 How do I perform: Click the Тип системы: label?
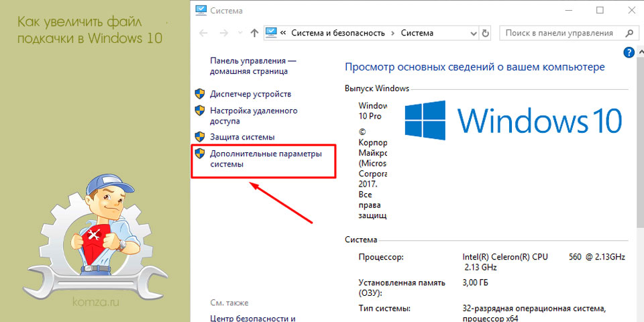[x=384, y=308]
